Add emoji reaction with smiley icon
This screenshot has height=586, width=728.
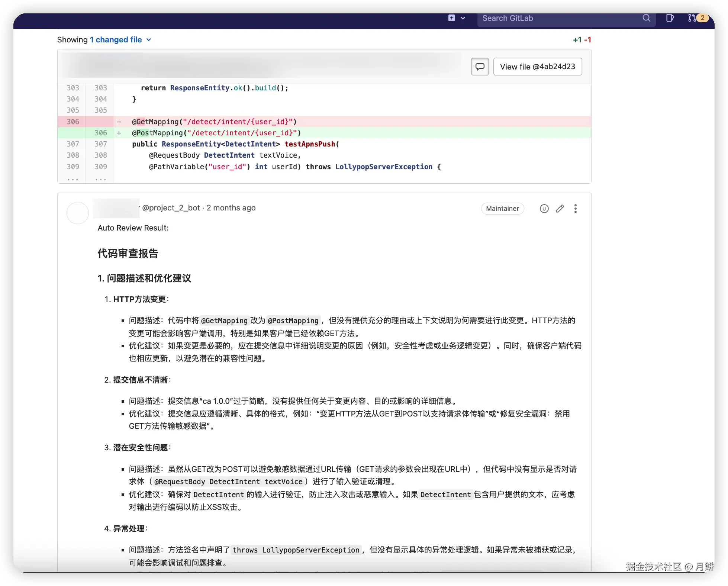544,209
